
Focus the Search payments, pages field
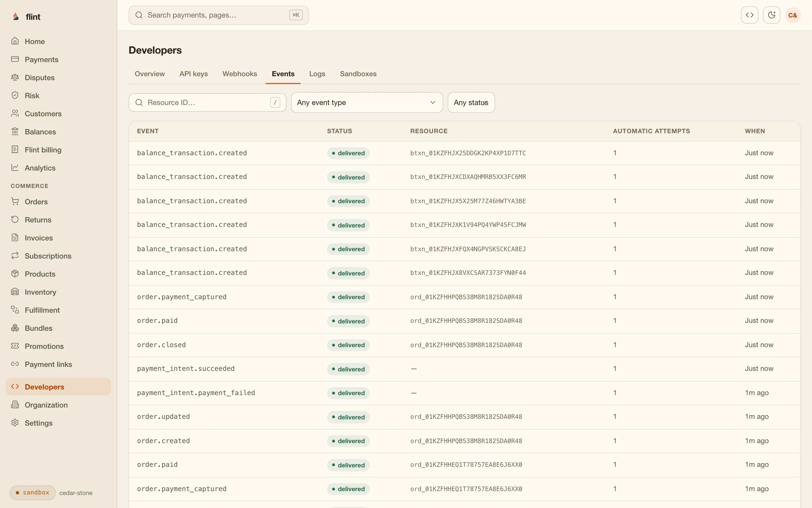219,15
